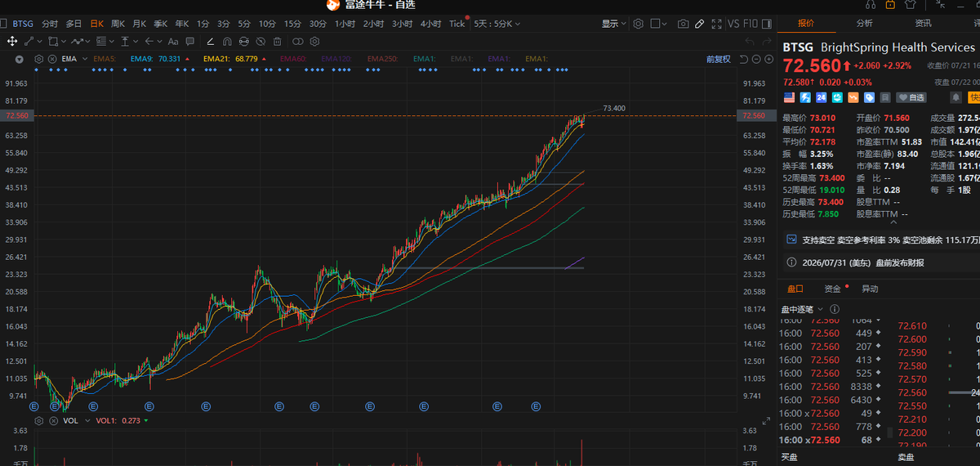Open the 显示 display dropdown
Image resolution: width=980 pixels, height=466 pixels.
(614, 24)
